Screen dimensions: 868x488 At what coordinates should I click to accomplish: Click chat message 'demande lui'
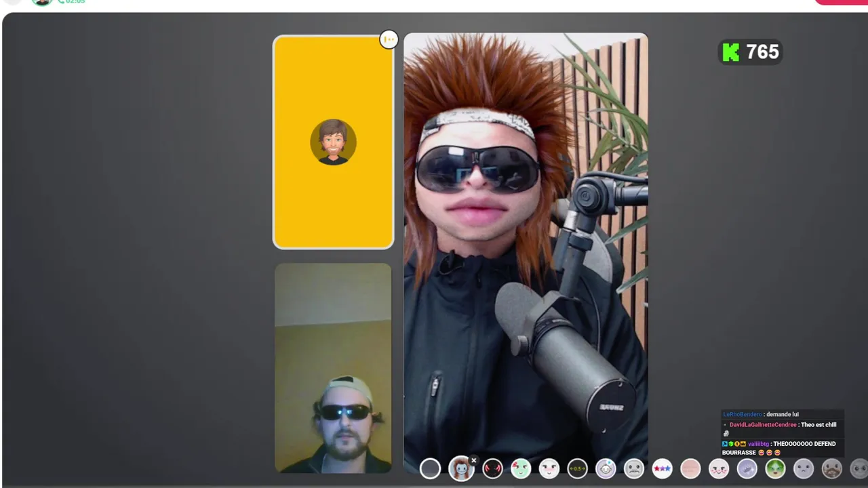(783, 414)
